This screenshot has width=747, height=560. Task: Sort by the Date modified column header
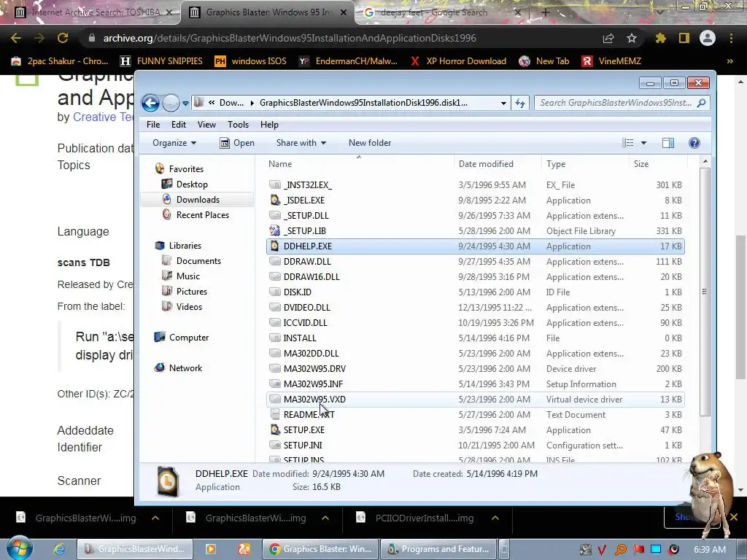[x=498, y=164]
